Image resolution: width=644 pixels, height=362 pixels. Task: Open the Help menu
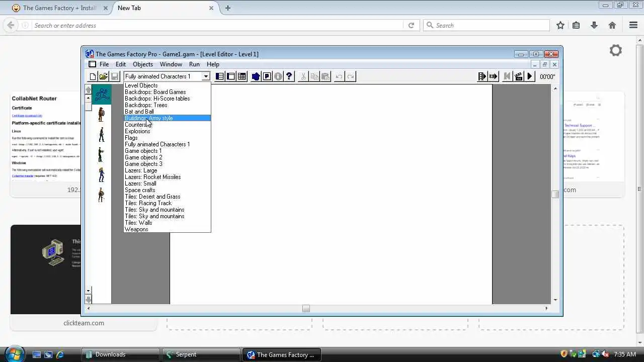(213, 64)
